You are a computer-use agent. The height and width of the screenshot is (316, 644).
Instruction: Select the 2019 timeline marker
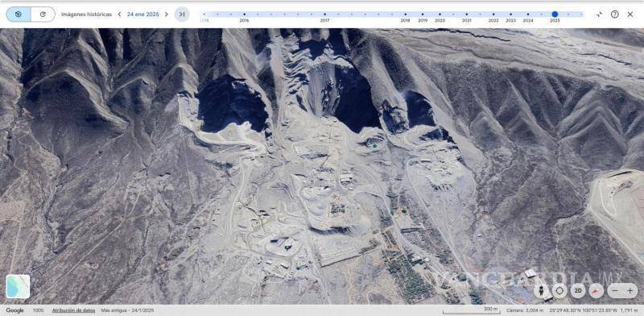423,15
